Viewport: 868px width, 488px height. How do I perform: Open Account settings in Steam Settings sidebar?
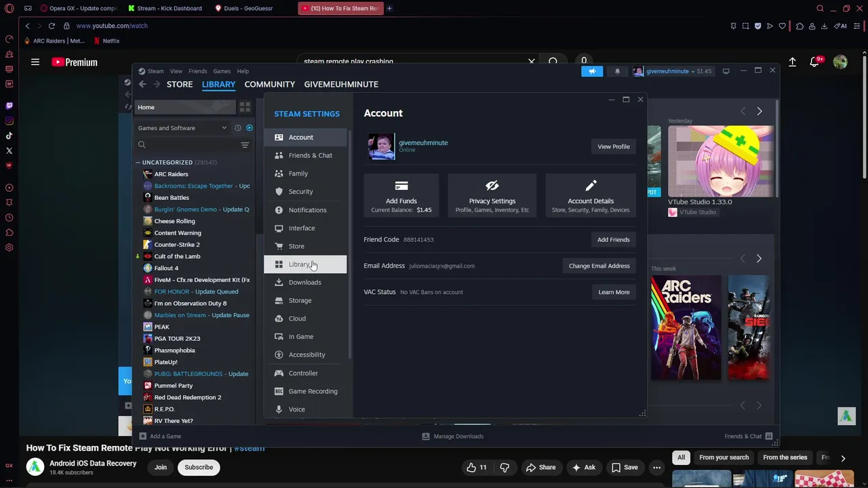(305, 137)
